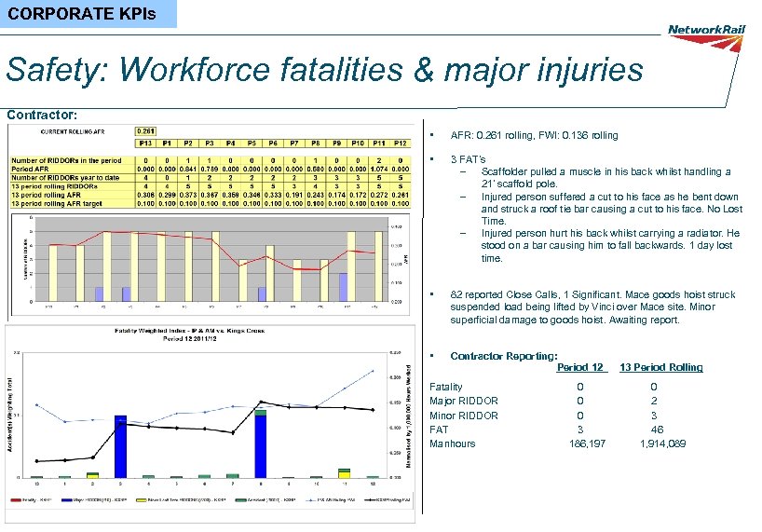Click the 0.261 box beside Current Rolling AFR

coord(145,131)
